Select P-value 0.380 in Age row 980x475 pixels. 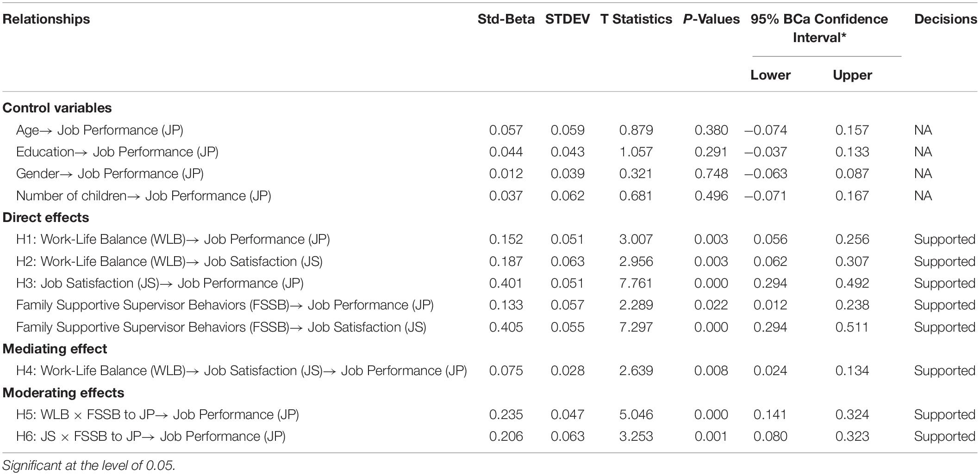(x=711, y=130)
